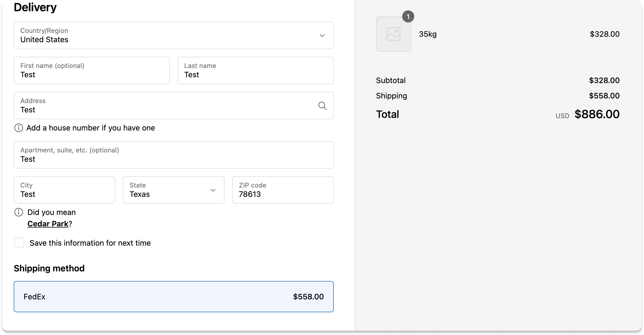Click into the First name field

click(92, 71)
